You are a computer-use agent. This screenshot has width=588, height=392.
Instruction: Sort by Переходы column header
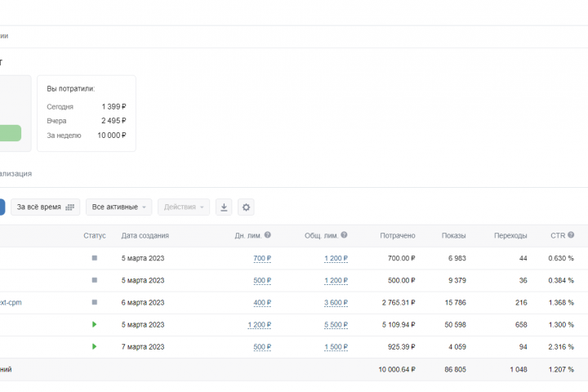tap(510, 235)
